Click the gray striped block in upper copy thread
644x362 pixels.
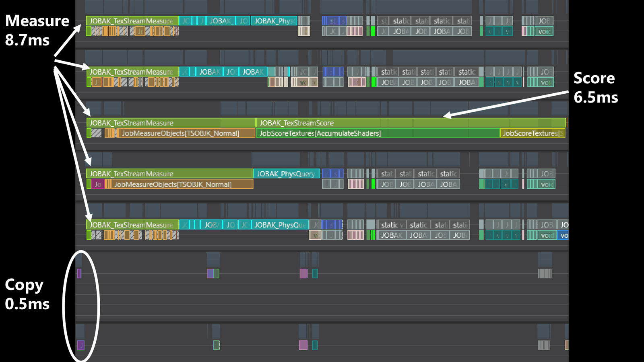(x=545, y=274)
